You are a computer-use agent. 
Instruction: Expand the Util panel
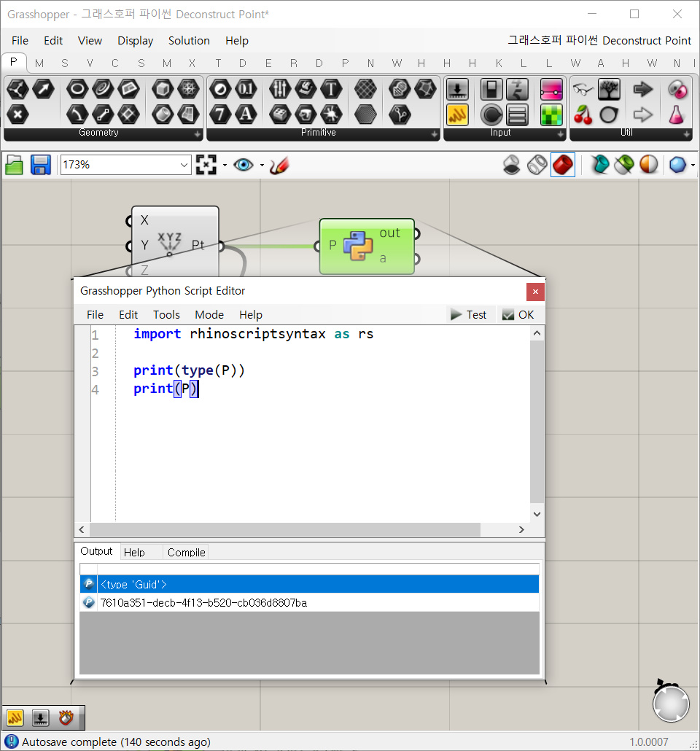pyautogui.click(x=687, y=135)
